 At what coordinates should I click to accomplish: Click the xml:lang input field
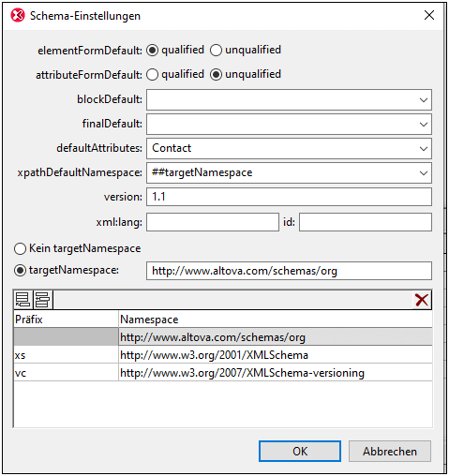213,222
